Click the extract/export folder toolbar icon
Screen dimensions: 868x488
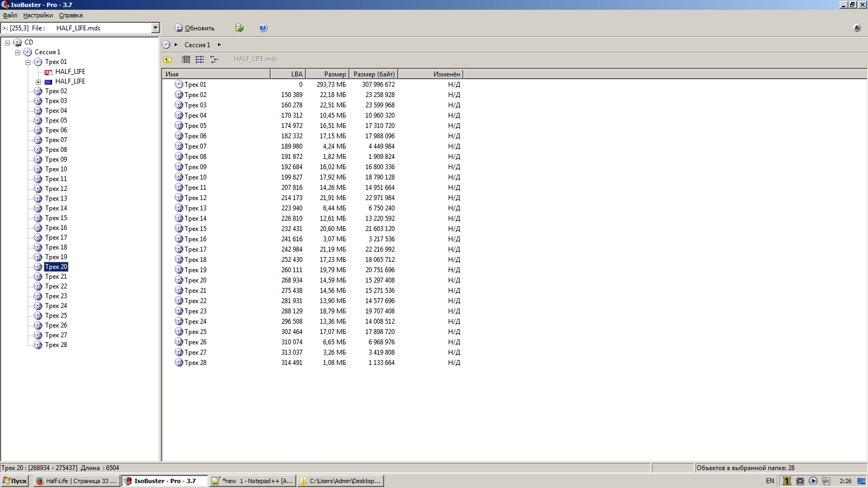[239, 28]
